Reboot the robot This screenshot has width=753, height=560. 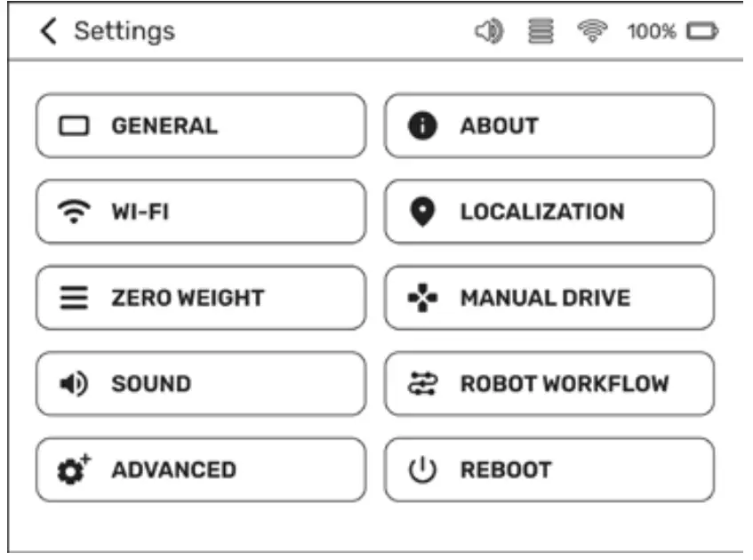pos(549,470)
